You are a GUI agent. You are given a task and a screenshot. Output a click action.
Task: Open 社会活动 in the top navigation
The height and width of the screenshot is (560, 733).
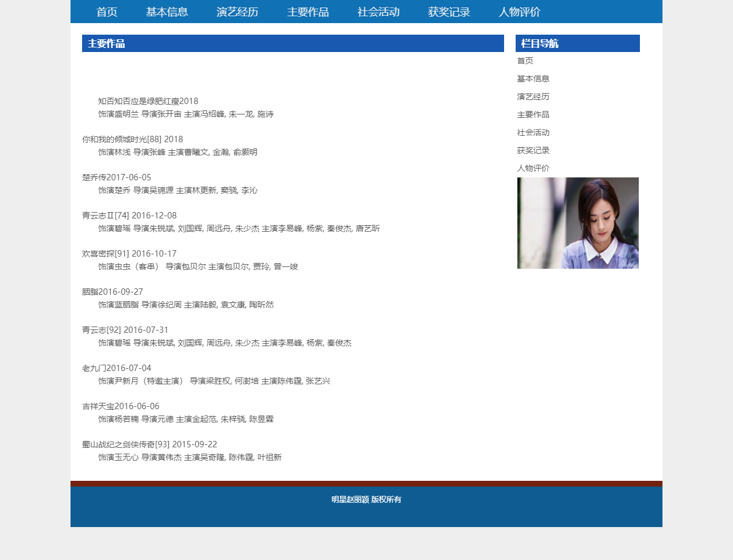click(379, 12)
